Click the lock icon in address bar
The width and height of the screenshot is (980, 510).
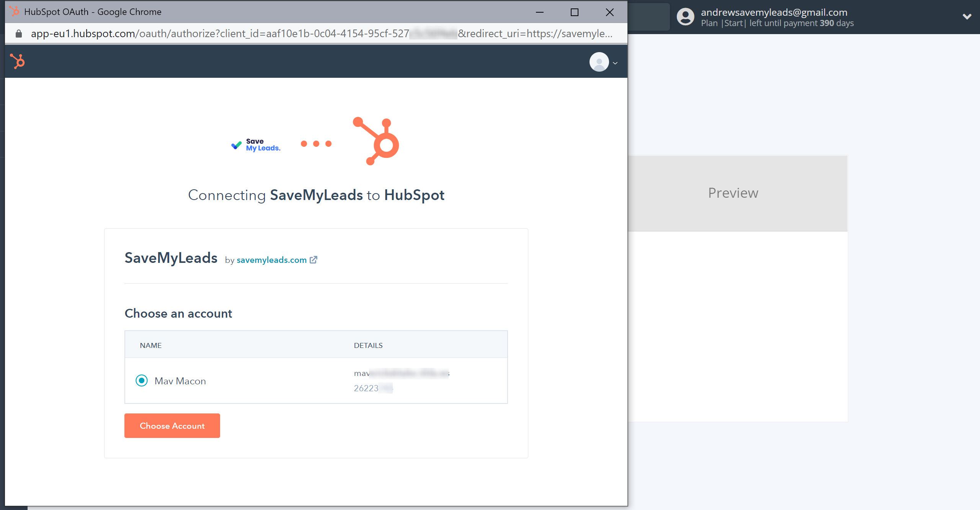click(x=18, y=34)
